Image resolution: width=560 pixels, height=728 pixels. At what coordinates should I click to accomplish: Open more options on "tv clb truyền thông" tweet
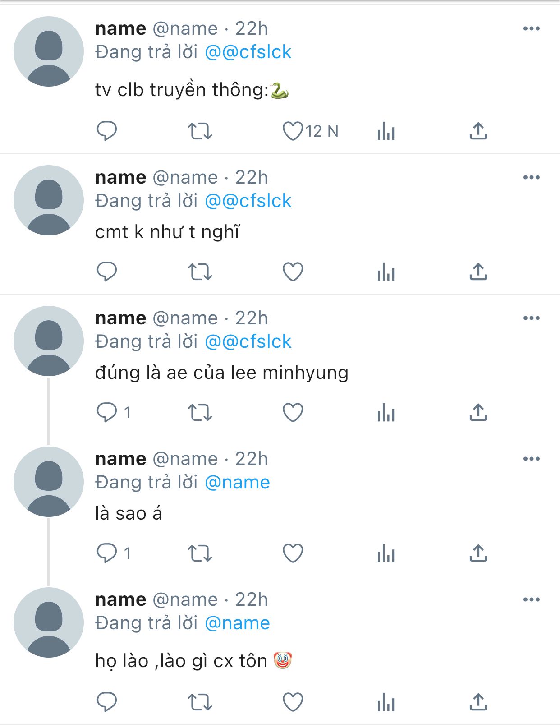[x=532, y=29]
